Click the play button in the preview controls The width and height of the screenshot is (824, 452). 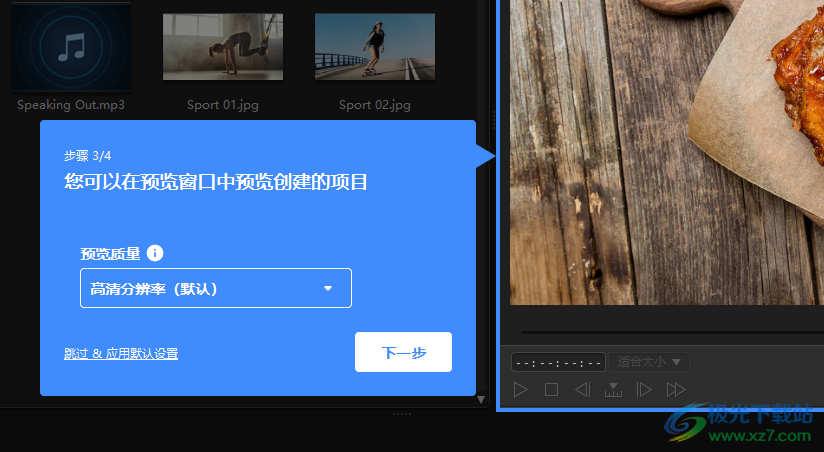pos(520,389)
